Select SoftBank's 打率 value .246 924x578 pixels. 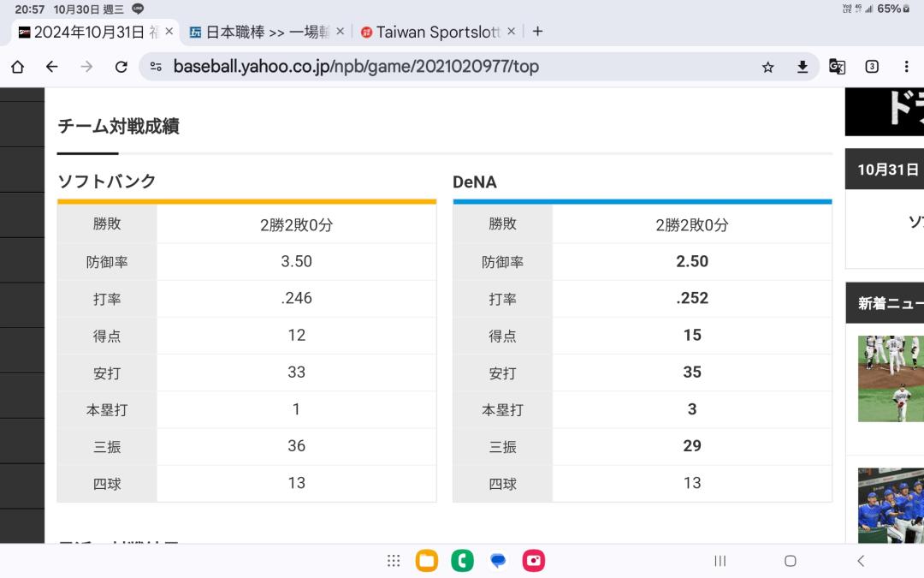point(296,299)
